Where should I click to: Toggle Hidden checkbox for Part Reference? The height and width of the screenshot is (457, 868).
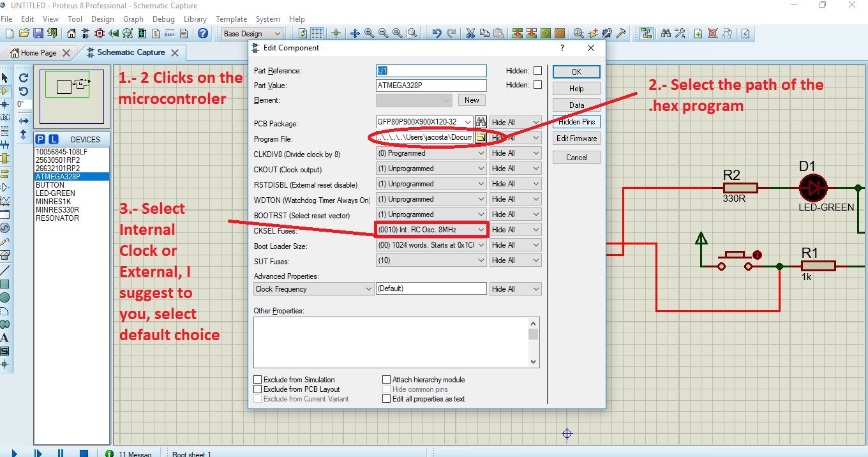coord(537,71)
